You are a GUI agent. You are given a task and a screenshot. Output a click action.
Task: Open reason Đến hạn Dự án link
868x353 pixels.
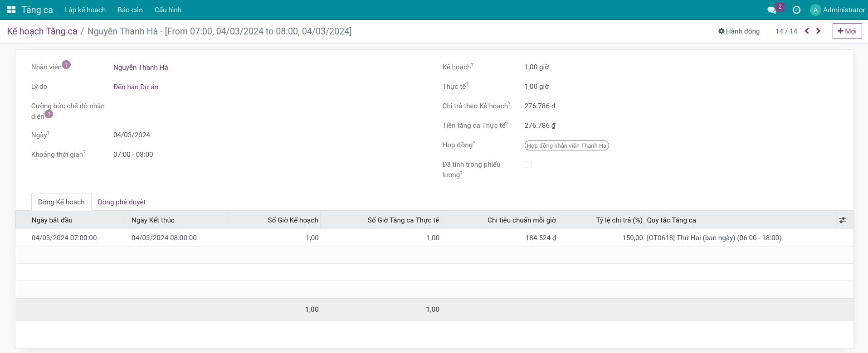click(136, 87)
